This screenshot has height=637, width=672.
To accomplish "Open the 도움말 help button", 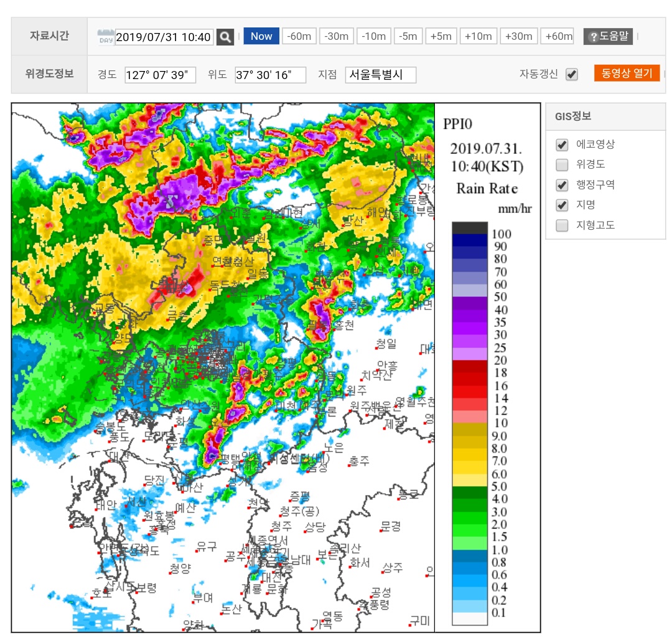I will [608, 36].
